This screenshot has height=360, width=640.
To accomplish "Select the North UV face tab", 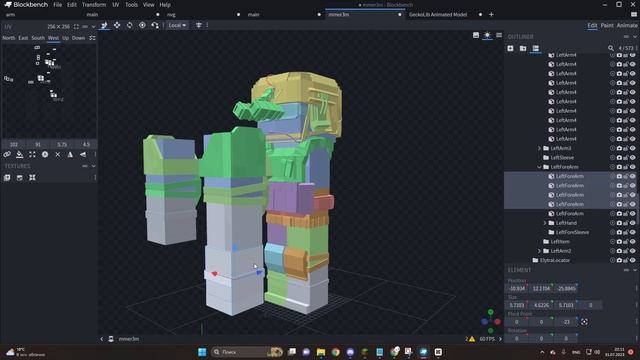I will pos(9,38).
